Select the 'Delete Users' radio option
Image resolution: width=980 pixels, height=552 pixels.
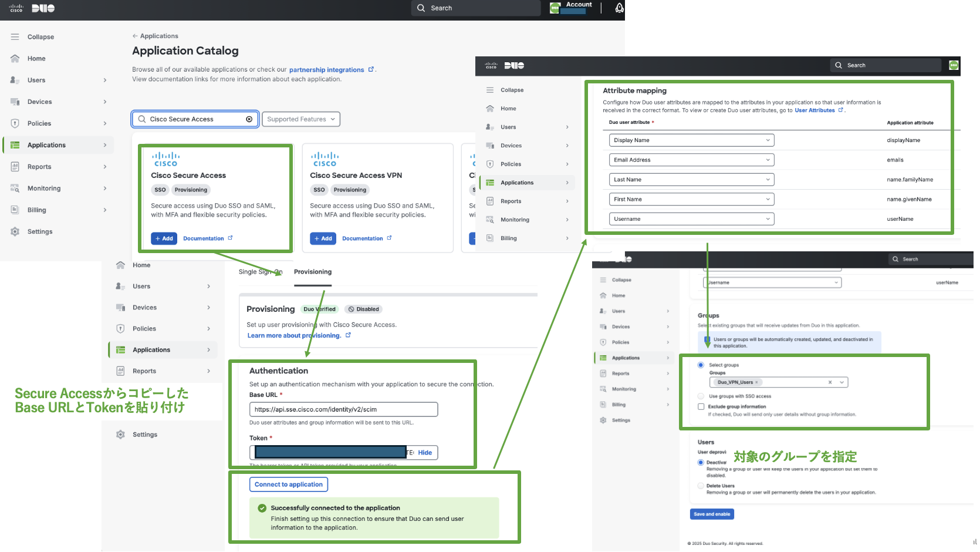(x=701, y=486)
